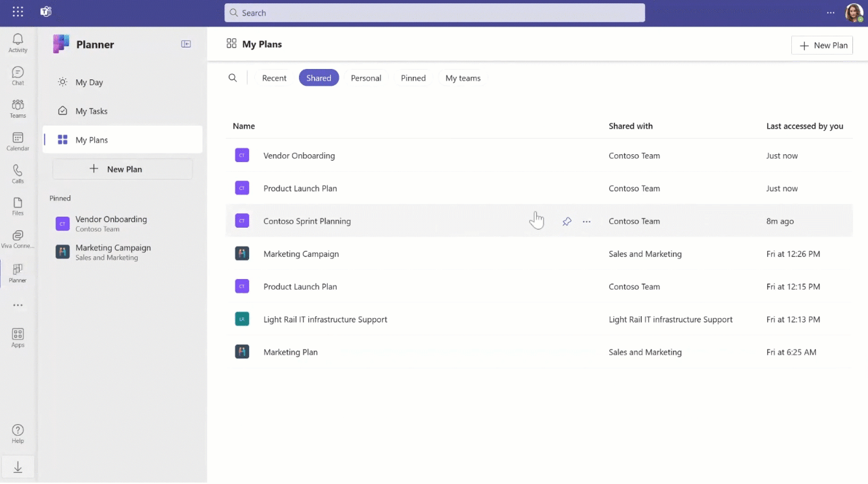Go to My Day in sidebar
Screen dimensions: 868x484
[x=122, y=82]
